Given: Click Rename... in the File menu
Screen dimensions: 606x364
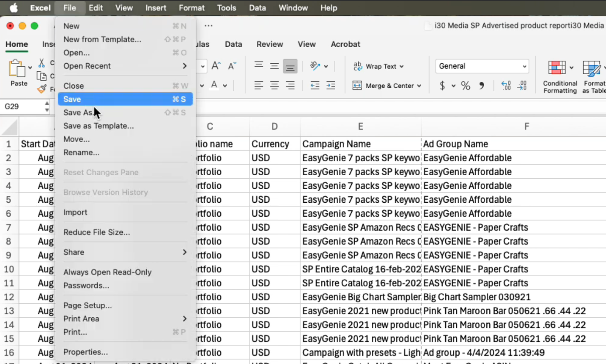Looking at the screenshot, I should (125, 152).
